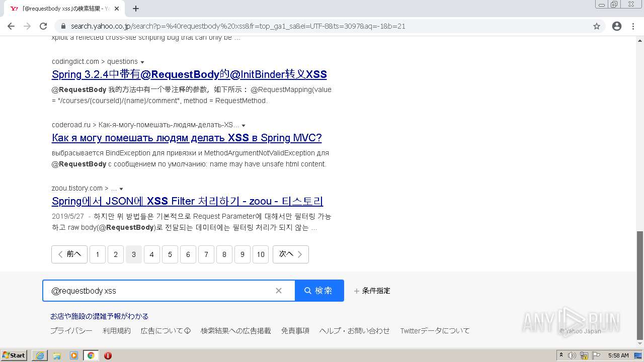Open the 広告について footer link
The height and width of the screenshot is (362, 644).
pyautogui.click(x=166, y=331)
